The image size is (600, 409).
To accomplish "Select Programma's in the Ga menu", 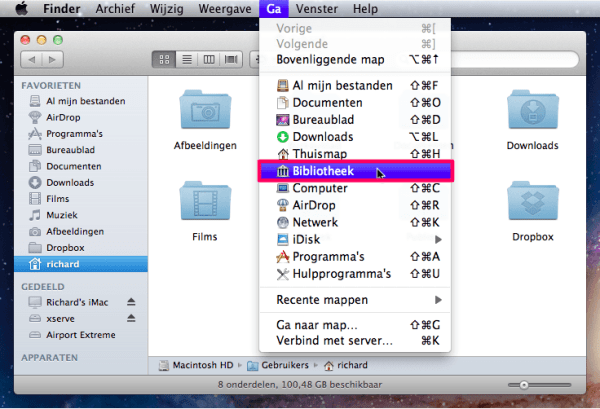I will [x=355, y=257].
